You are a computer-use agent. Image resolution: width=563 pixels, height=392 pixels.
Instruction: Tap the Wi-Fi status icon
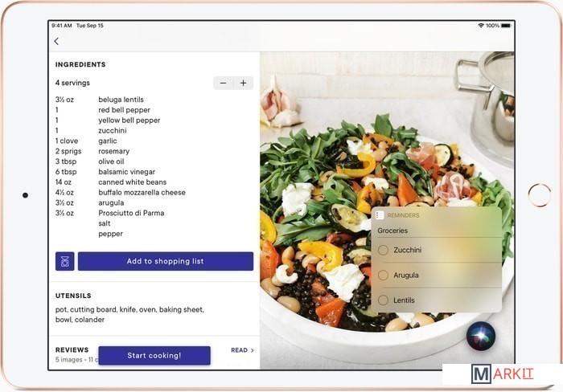coord(481,26)
